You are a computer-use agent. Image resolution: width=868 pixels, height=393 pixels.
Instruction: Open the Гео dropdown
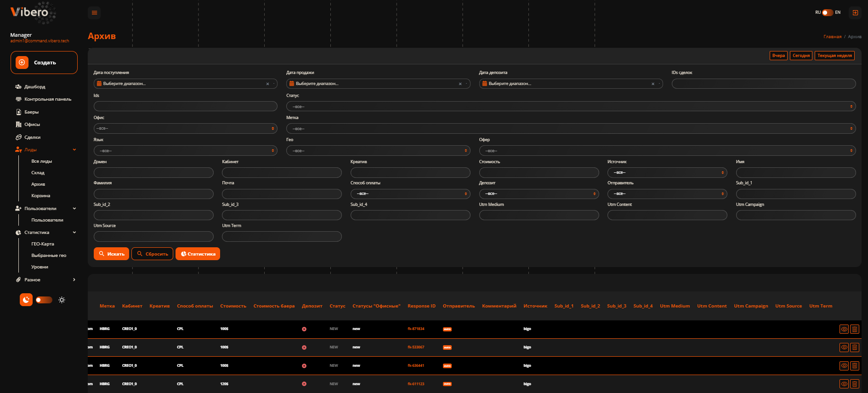tap(378, 151)
